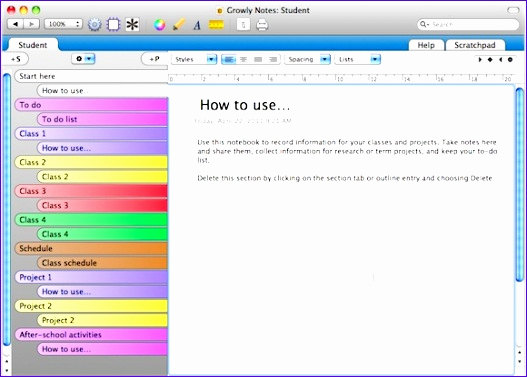Open How to use page under After-school activities
This screenshot has width=527, height=377.
point(102,349)
